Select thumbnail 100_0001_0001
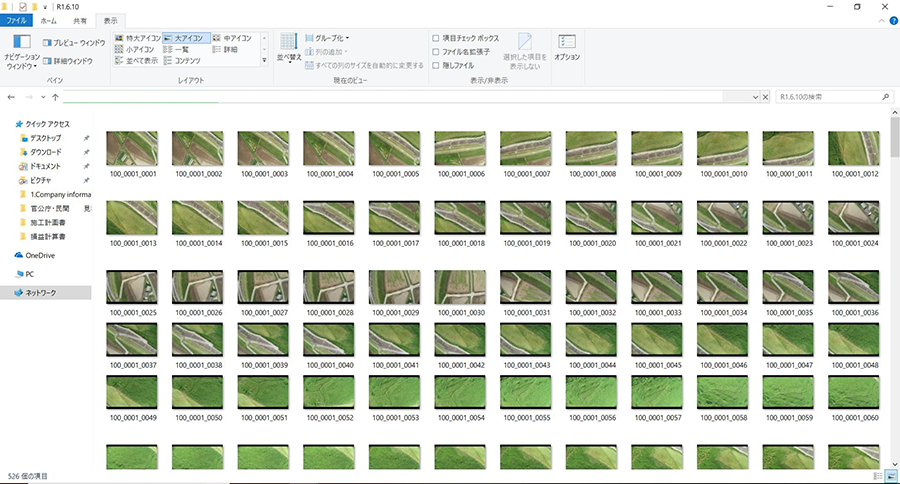This screenshot has height=484, width=900. [x=132, y=149]
